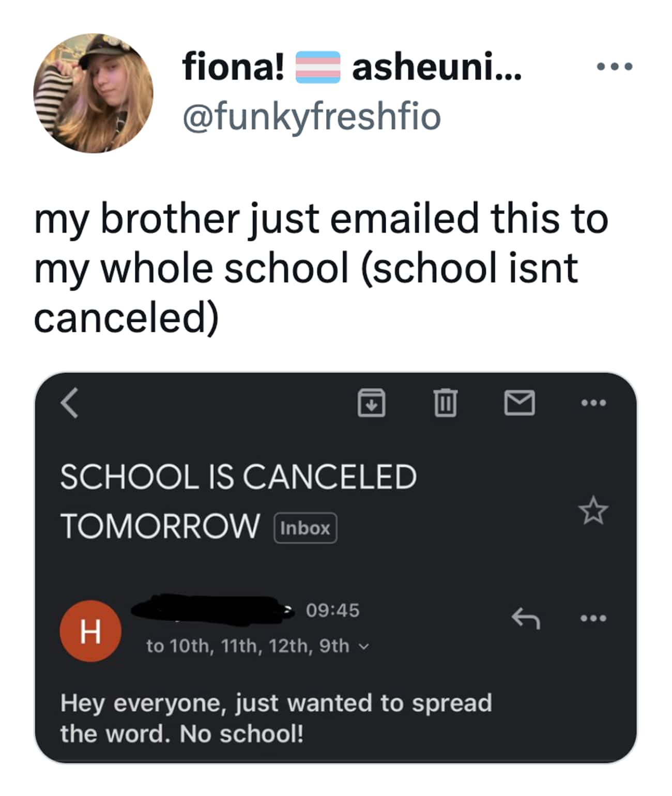Open fiona's profile picture
The image size is (672, 796).
click(x=94, y=94)
